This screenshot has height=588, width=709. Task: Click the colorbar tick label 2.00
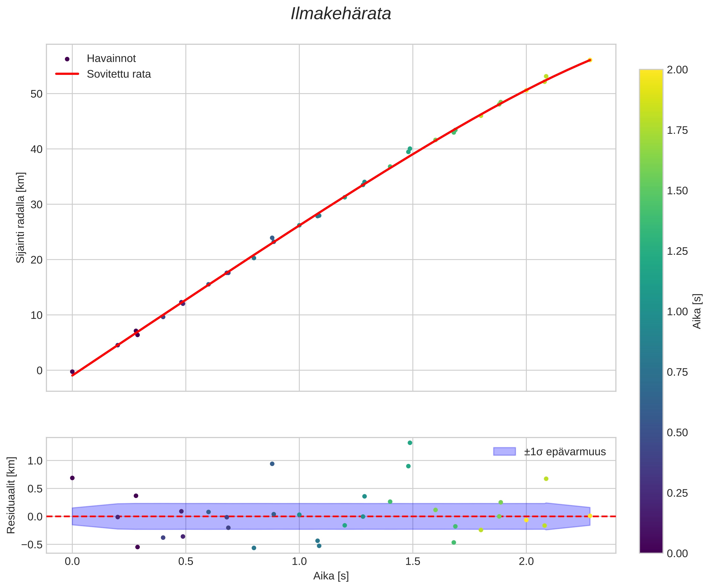pyautogui.click(x=677, y=70)
